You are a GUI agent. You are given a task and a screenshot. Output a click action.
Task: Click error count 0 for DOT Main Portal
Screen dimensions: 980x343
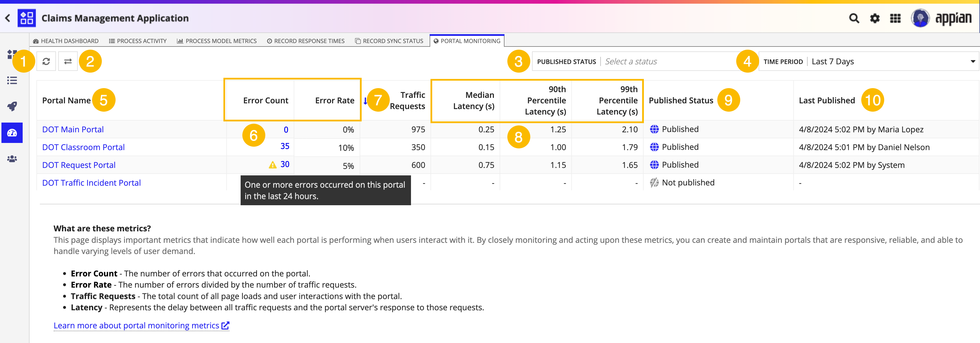[x=286, y=129]
